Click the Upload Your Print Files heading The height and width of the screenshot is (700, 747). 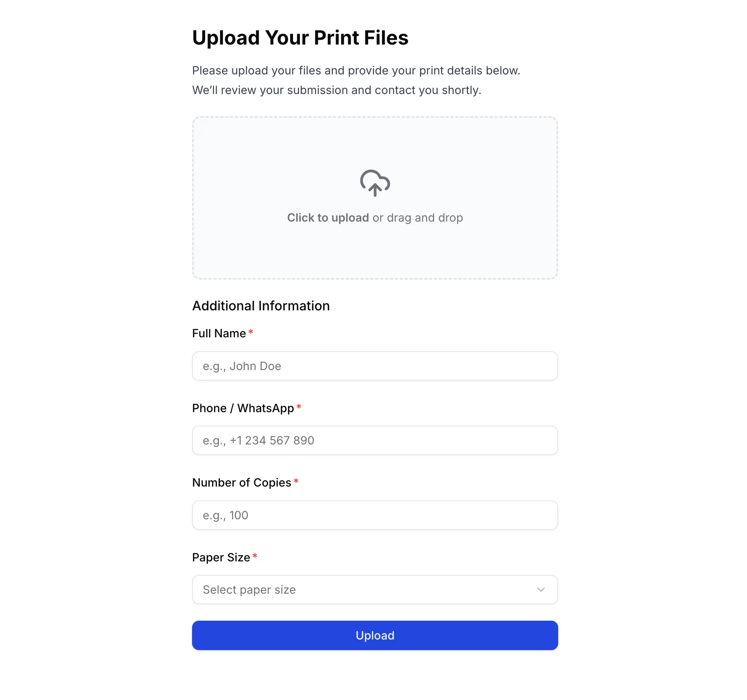point(300,37)
